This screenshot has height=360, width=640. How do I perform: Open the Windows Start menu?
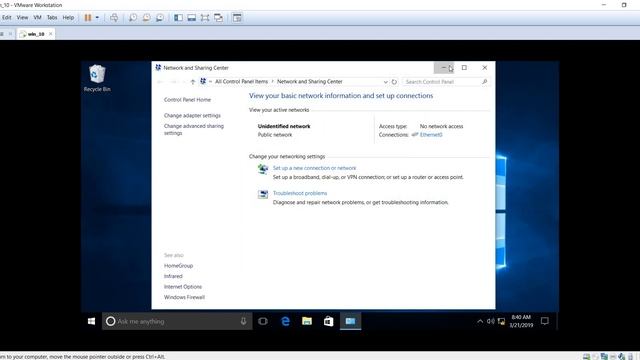click(x=91, y=321)
